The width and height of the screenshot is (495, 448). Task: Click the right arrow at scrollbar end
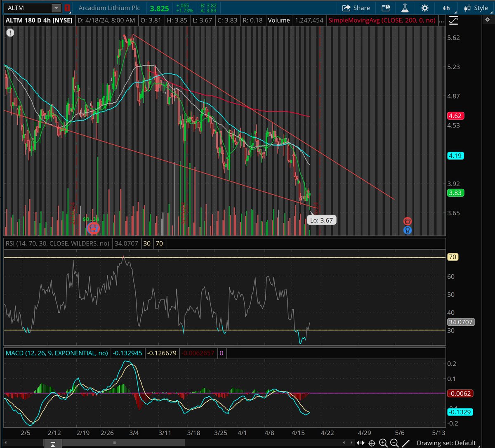pos(352,443)
